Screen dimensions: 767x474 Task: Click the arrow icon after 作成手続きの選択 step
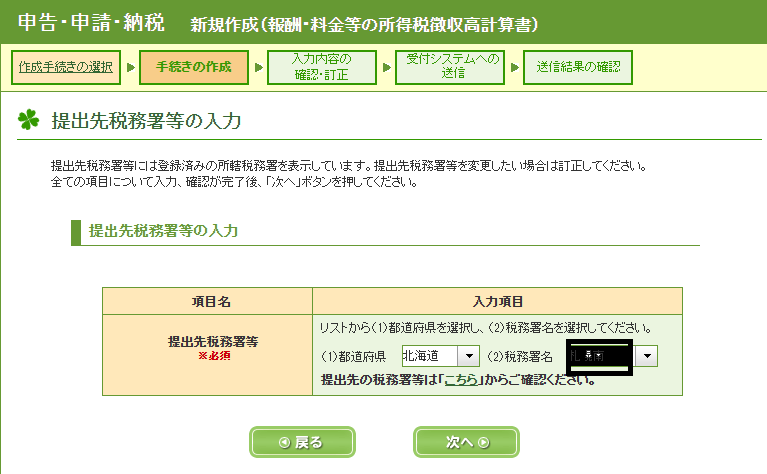tap(130, 68)
